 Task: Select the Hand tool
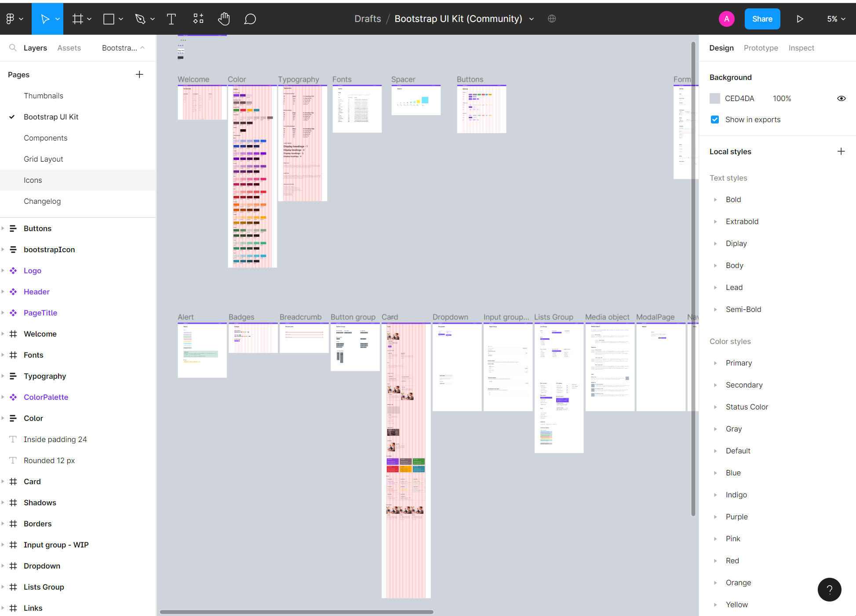pyautogui.click(x=224, y=19)
